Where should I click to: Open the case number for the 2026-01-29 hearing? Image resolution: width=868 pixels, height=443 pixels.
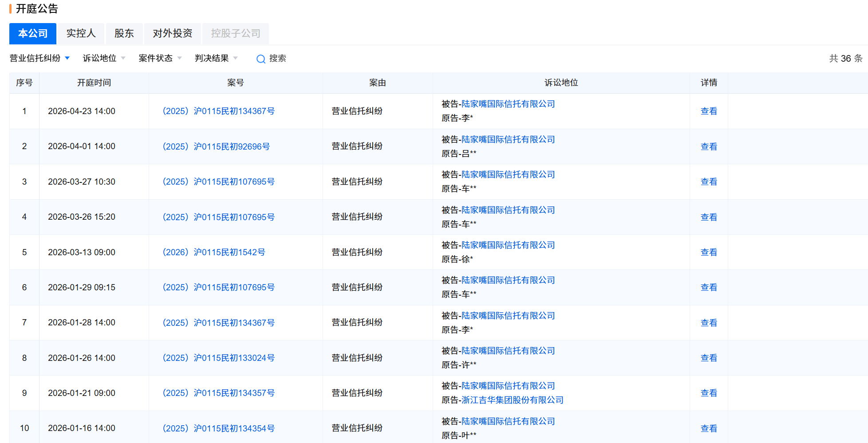point(218,287)
